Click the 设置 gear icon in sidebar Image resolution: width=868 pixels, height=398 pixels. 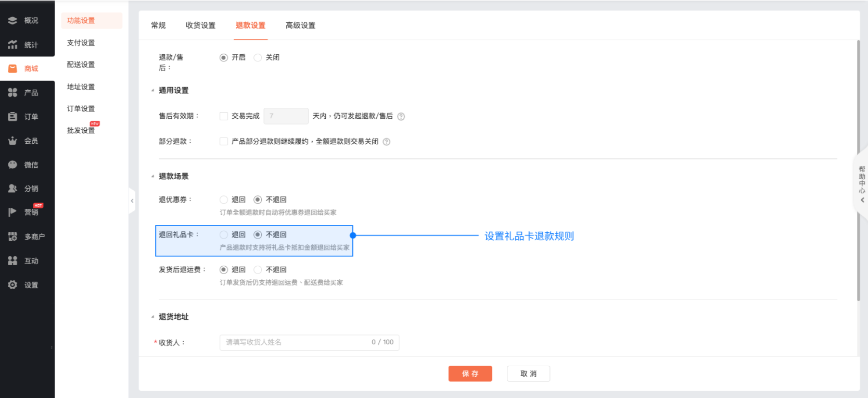12,285
